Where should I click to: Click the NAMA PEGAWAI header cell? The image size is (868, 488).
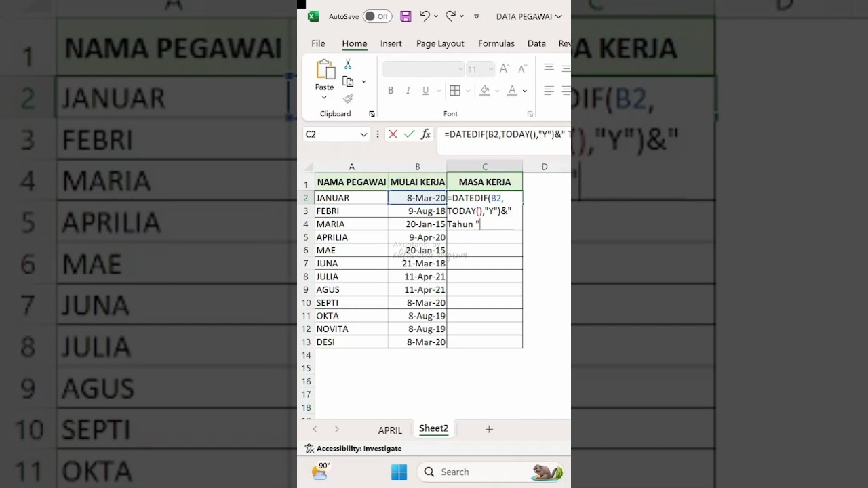pos(351,182)
